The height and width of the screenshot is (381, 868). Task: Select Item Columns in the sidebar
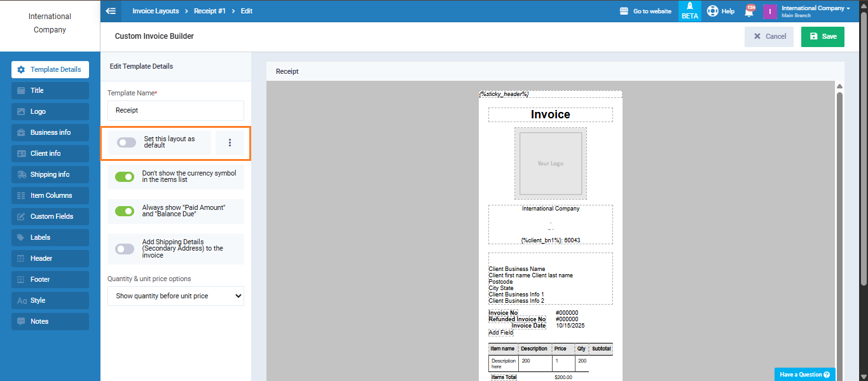(x=50, y=195)
